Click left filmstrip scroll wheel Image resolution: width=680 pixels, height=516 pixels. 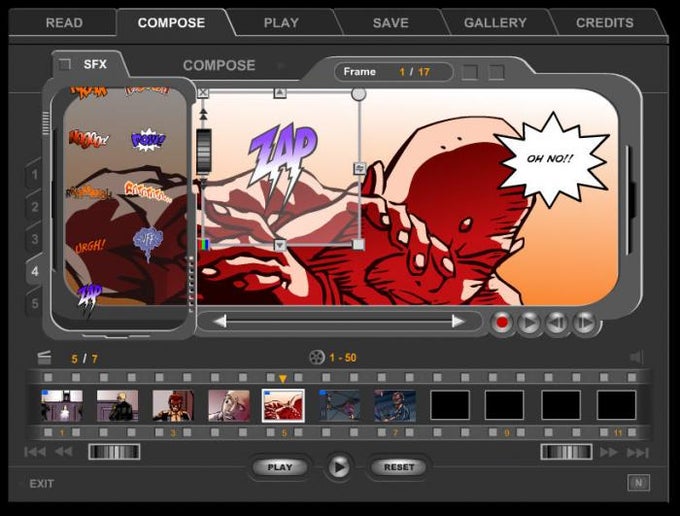(x=114, y=452)
